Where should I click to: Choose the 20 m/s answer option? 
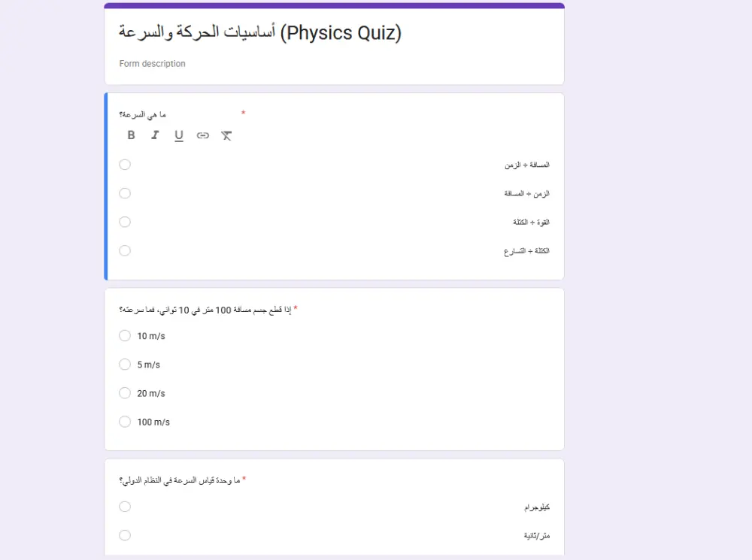tap(125, 392)
